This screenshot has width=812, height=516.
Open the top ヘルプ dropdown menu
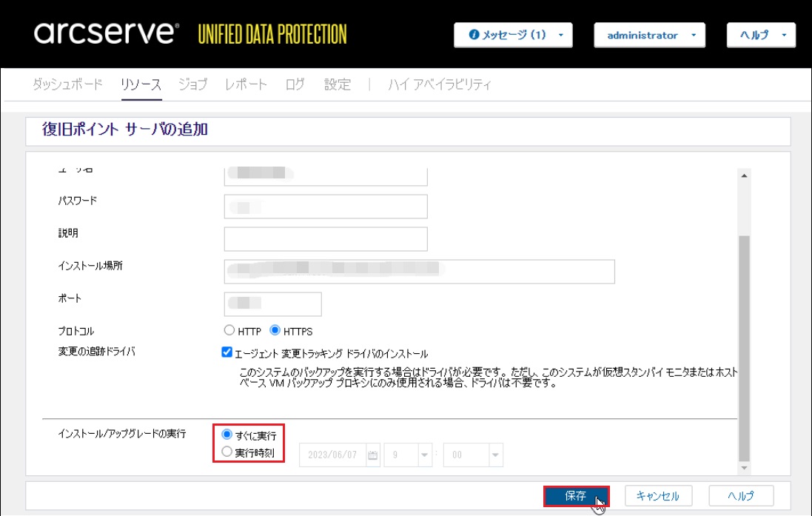coord(761,35)
